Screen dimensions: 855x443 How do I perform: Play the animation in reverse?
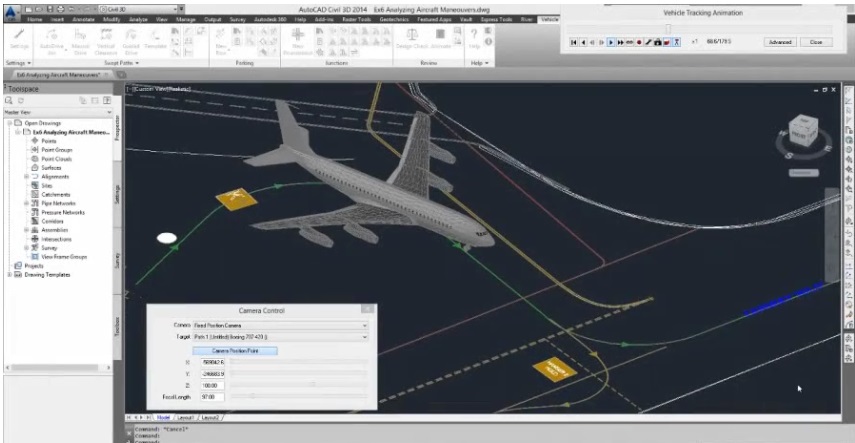pos(583,42)
